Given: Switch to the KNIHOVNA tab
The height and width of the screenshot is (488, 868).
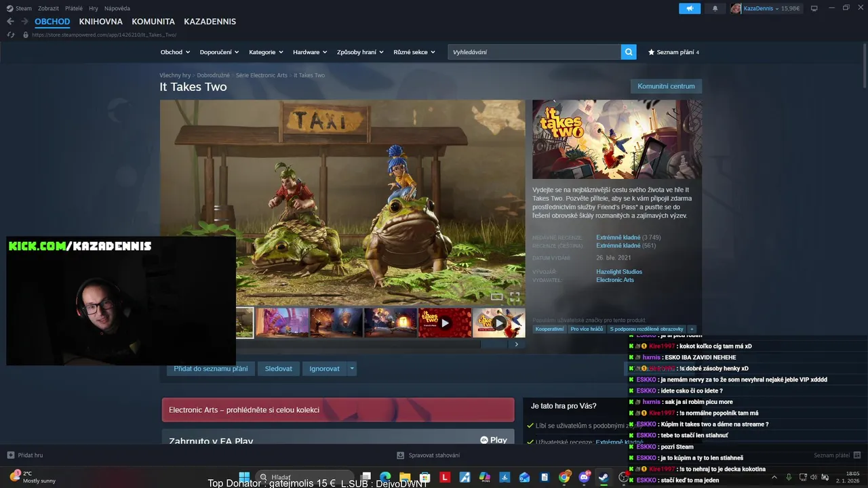Looking at the screenshot, I should (x=100, y=22).
